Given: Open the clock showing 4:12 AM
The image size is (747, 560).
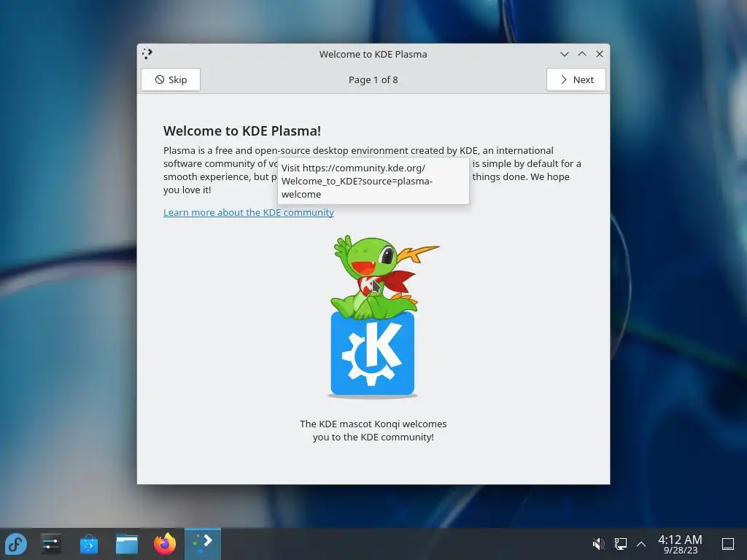Looking at the screenshot, I should (x=680, y=544).
